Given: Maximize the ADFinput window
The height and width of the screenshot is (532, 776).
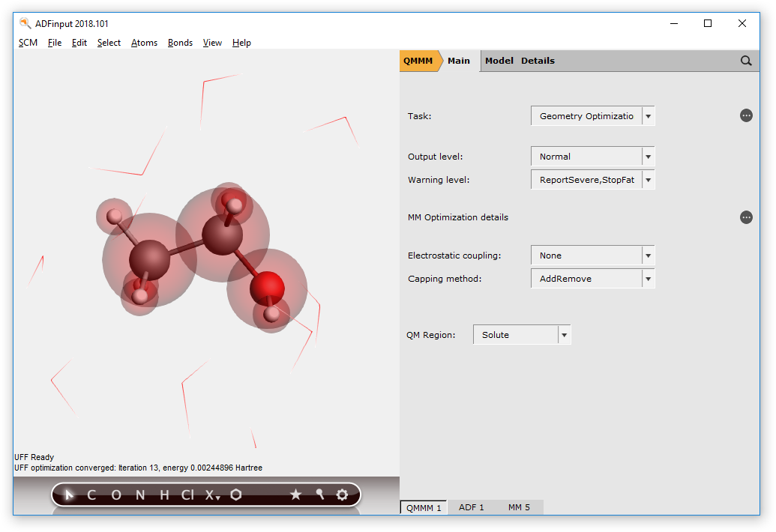Looking at the screenshot, I should click(x=708, y=23).
